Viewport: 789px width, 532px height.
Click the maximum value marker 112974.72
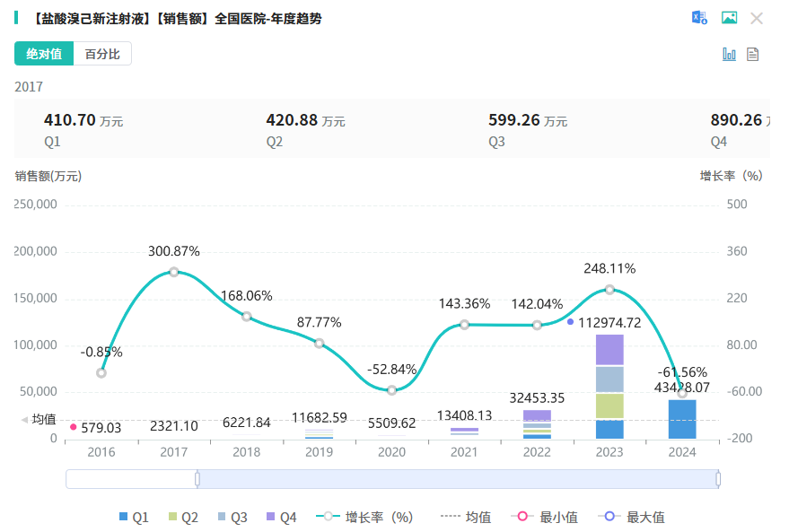pos(570,322)
